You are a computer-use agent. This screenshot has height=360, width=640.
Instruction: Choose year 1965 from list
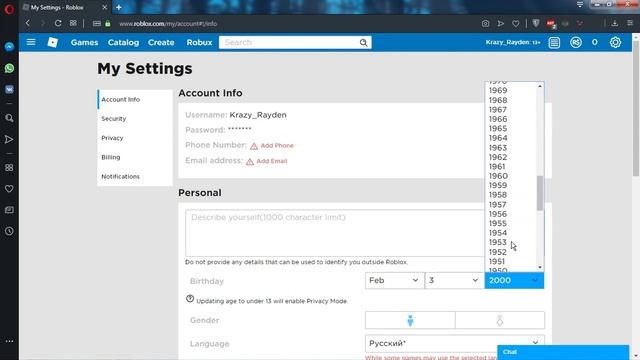pyautogui.click(x=498, y=129)
